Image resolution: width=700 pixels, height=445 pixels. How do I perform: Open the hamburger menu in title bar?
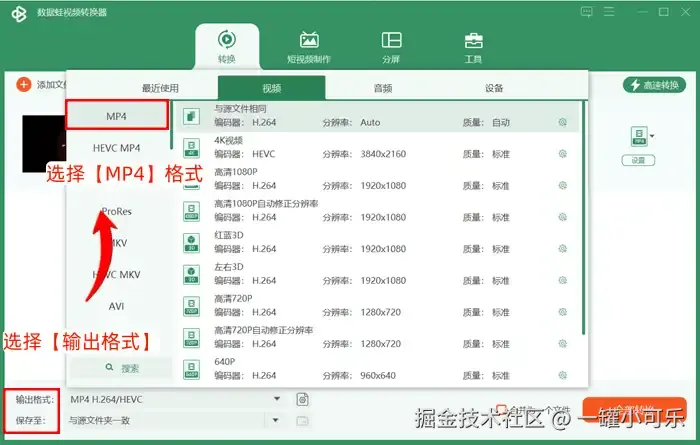click(x=609, y=12)
